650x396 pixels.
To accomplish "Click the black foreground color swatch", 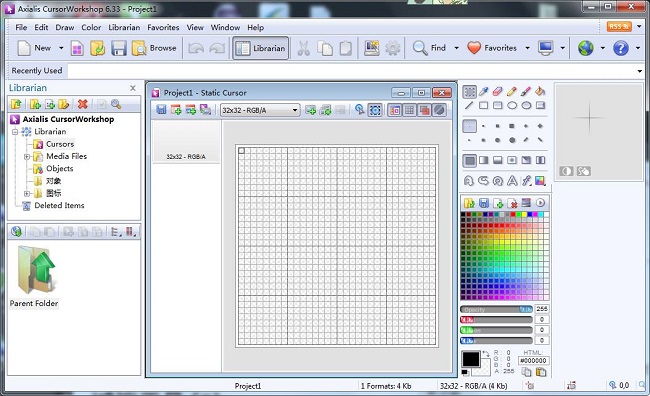I will coord(471,360).
